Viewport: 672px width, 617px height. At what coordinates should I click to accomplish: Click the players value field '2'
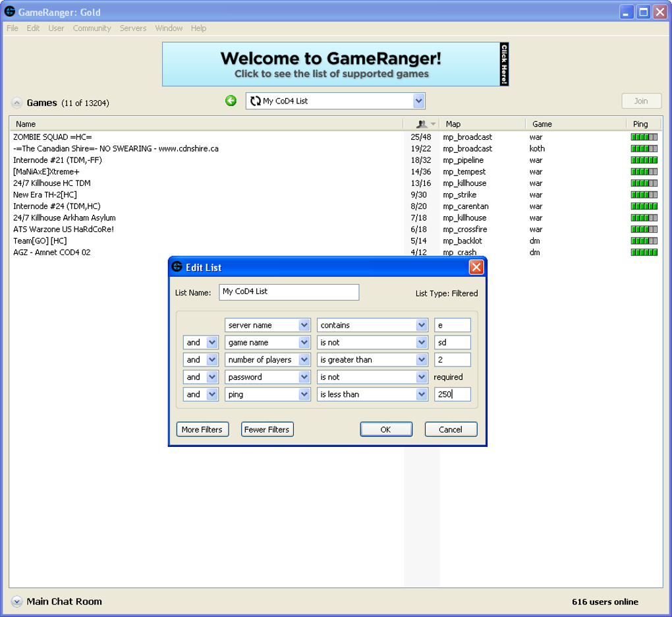tap(452, 359)
